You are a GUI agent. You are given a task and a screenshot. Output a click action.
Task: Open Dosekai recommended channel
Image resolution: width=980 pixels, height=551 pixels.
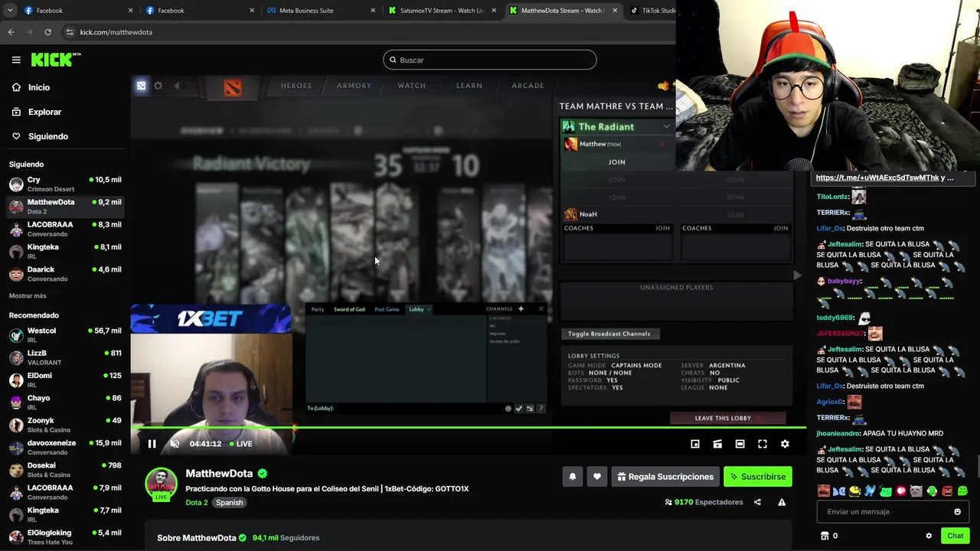tap(65, 469)
